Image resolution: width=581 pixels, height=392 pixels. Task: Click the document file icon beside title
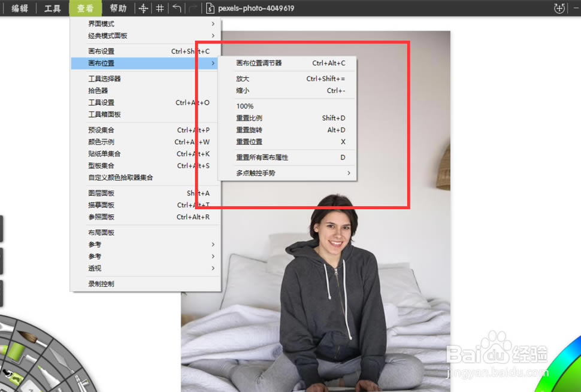(210, 8)
